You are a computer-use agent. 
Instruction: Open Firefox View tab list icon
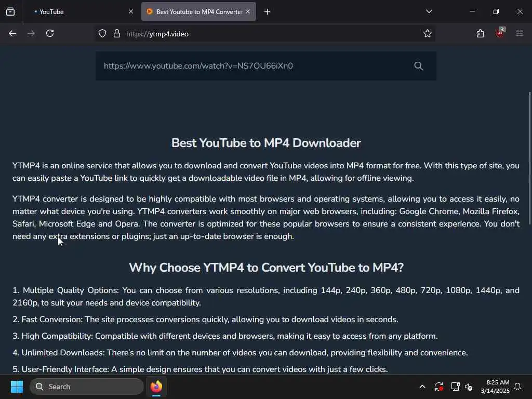coord(10,11)
